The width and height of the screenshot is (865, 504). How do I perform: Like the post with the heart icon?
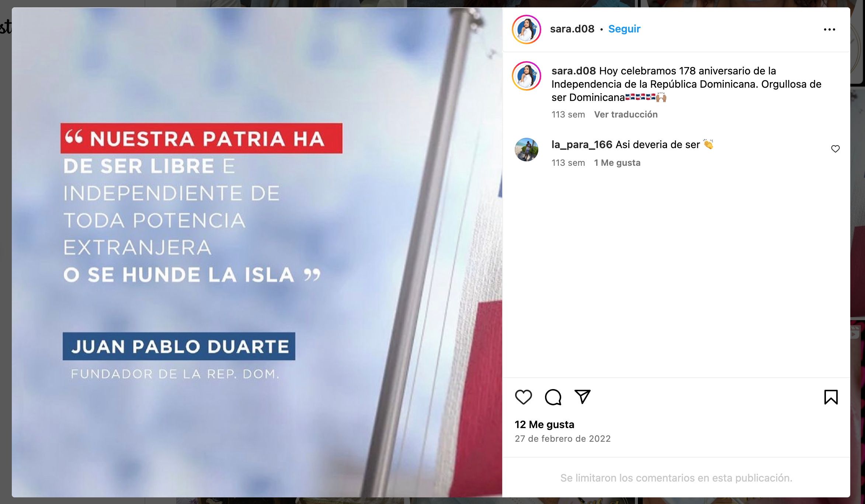(x=523, y=397)
